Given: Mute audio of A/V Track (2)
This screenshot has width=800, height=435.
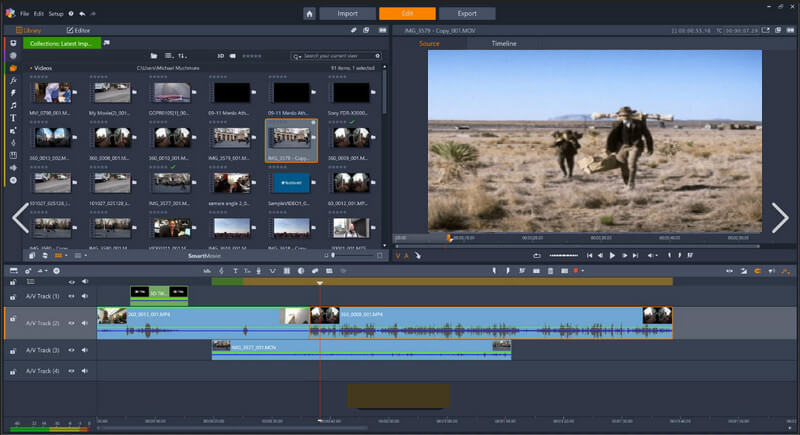Looking at the screenshot, I should tap(84, 323).
